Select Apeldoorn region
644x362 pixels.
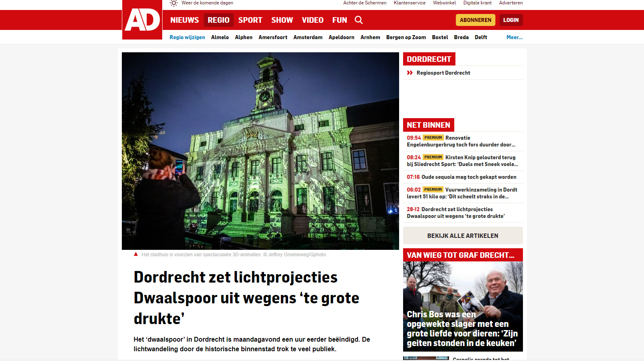[x=341, y=37]
